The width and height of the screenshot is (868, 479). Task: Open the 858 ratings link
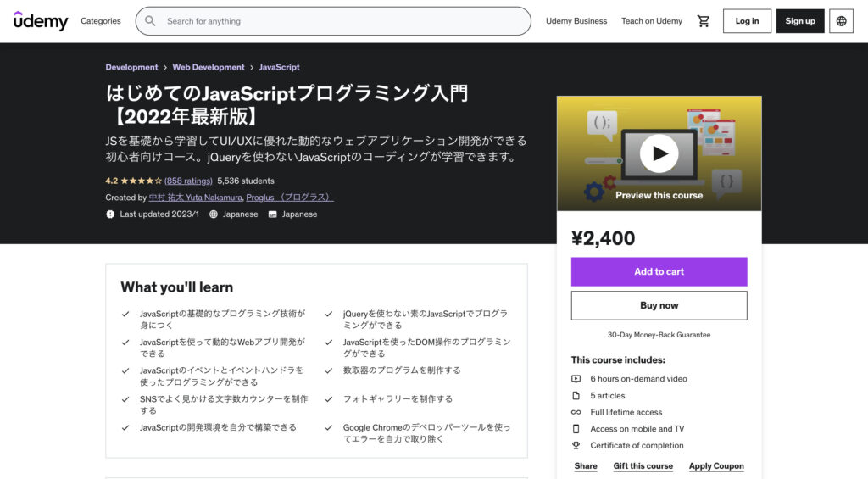coord(188,181)
